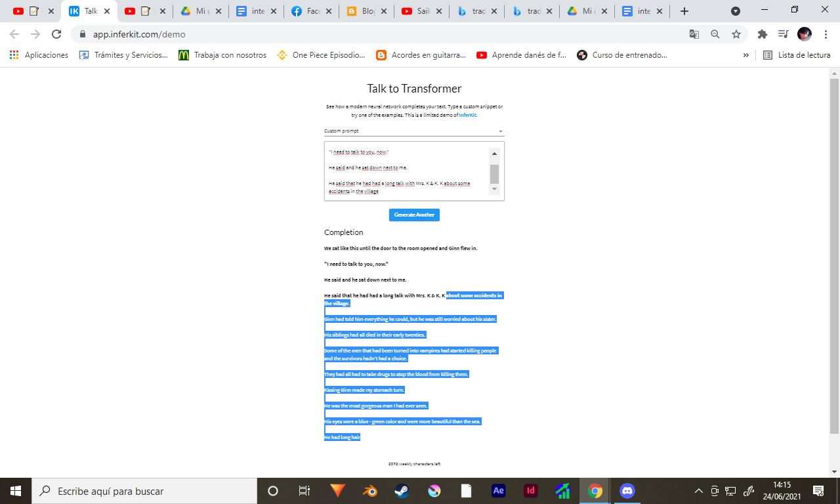Open the tab search dropdown
This screenshot has height=504, width=840.
736,11
